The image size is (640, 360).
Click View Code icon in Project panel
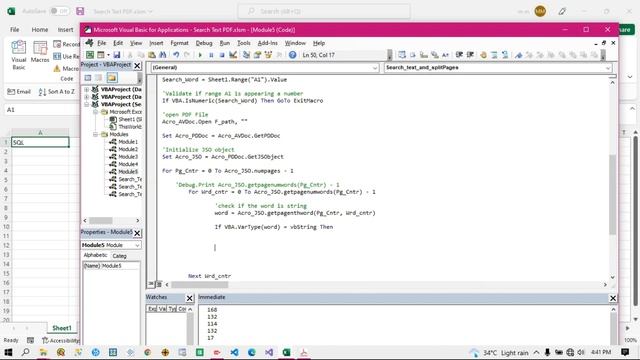[87, 78]
